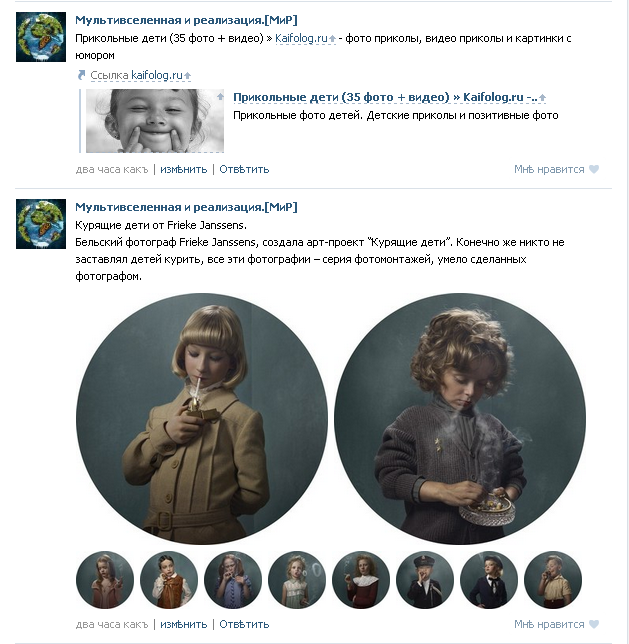
Task: Open the Ссылка kaifolog.ru link
Action: click(141, 75)
